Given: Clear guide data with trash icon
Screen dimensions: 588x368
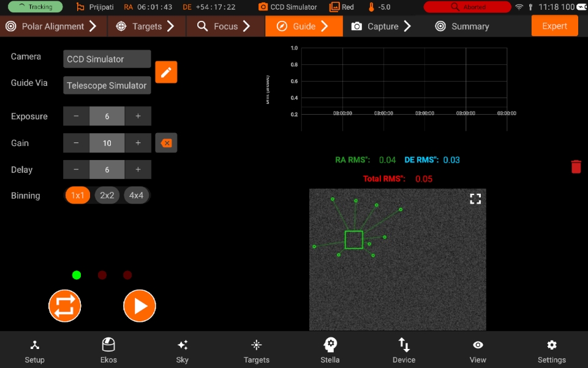Looking at the screenshot, I should click(576, 166).
